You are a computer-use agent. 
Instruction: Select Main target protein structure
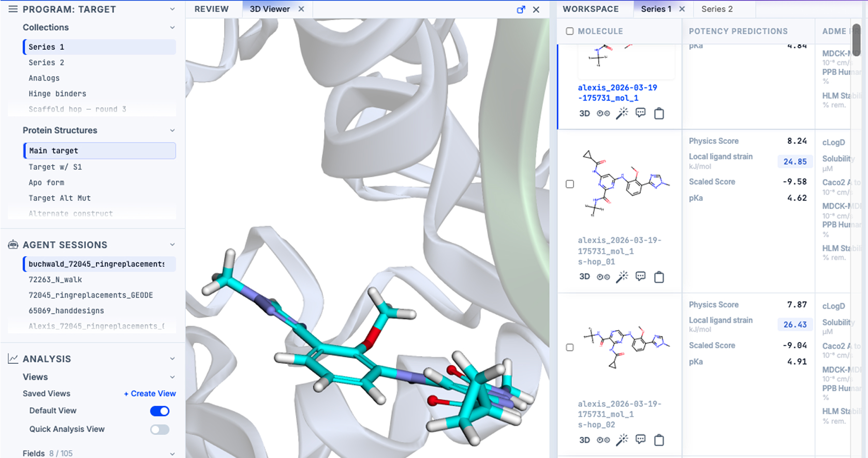99,151
